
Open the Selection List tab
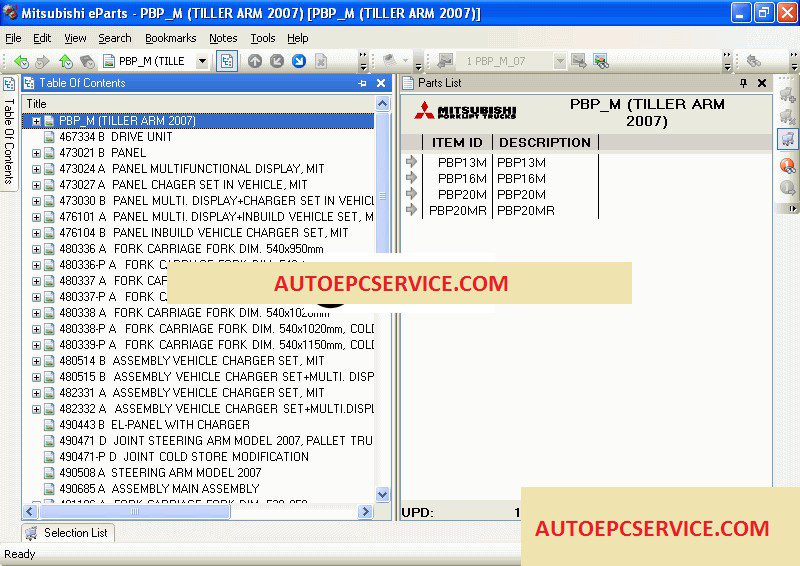(68, 533)
